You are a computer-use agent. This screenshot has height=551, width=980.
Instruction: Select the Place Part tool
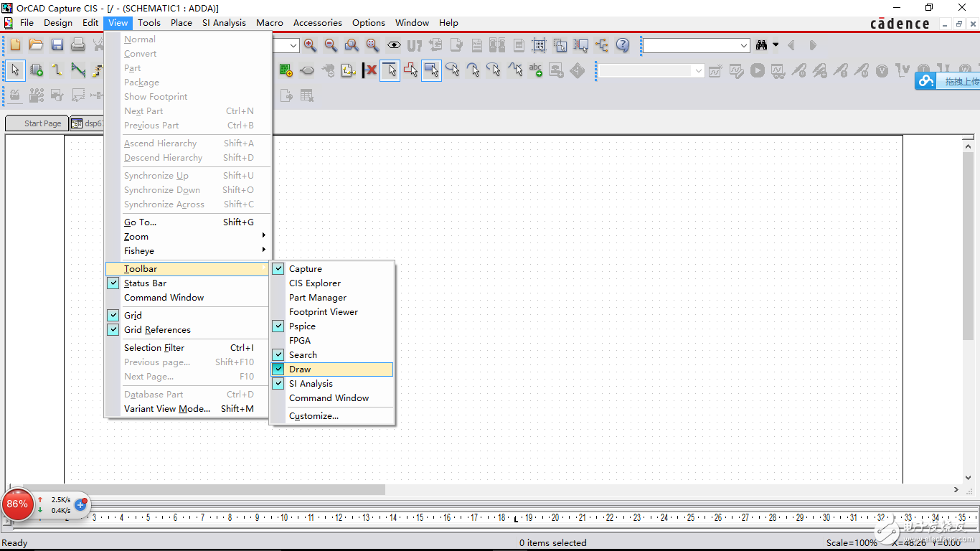(36, 70)
